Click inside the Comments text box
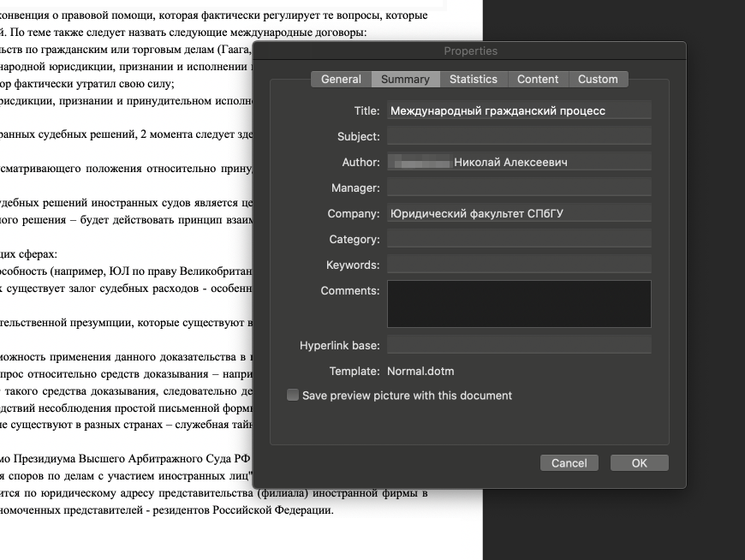This screenshot has width=745, height=560. [519, 304]
